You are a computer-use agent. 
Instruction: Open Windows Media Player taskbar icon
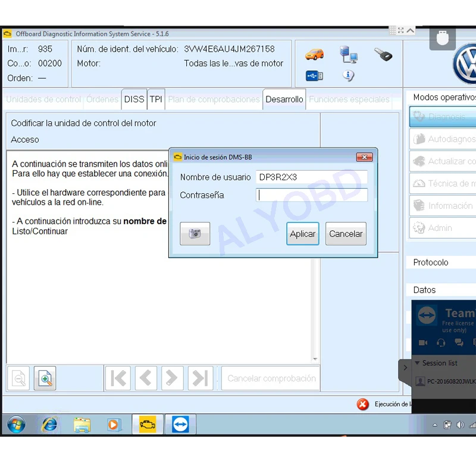(114, 424)
